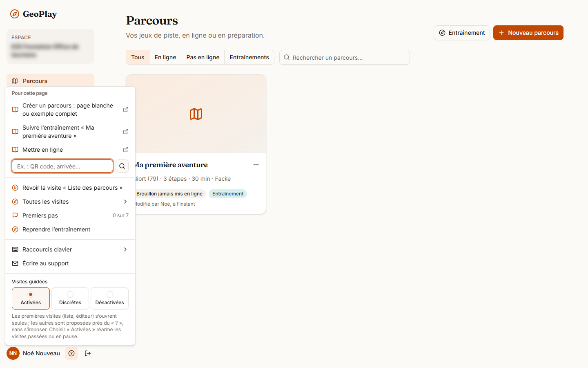Select the 'Désactivées' guided tours option
Image resolution: width=588 pixels, height=368 pixels.
pyautogui.click(x=109, y=298)
